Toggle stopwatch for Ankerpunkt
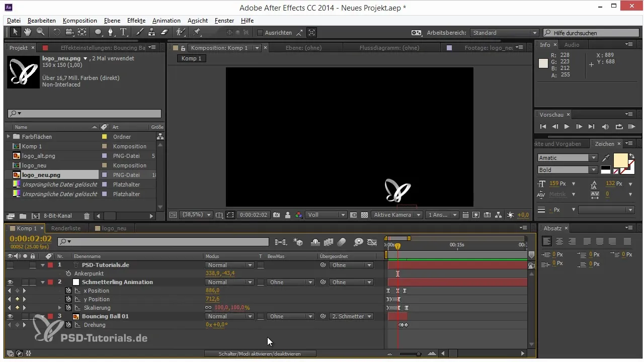 coord(69,274)
